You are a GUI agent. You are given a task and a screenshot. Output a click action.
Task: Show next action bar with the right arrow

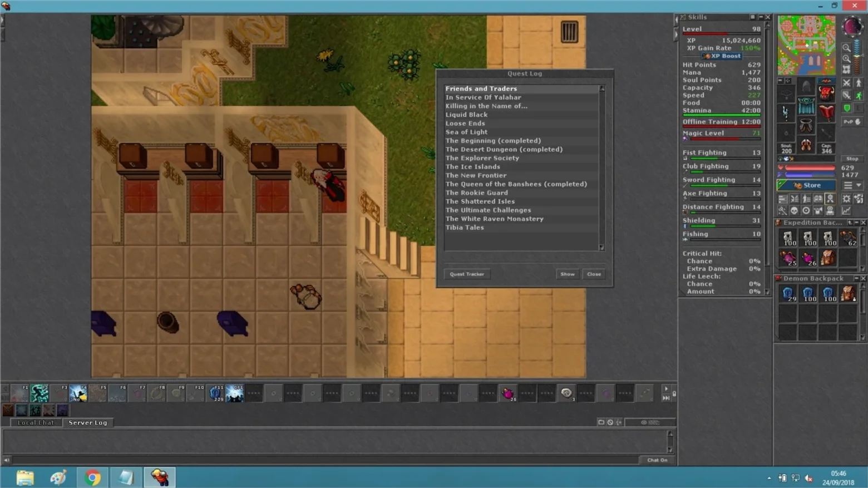click(666, 388)
